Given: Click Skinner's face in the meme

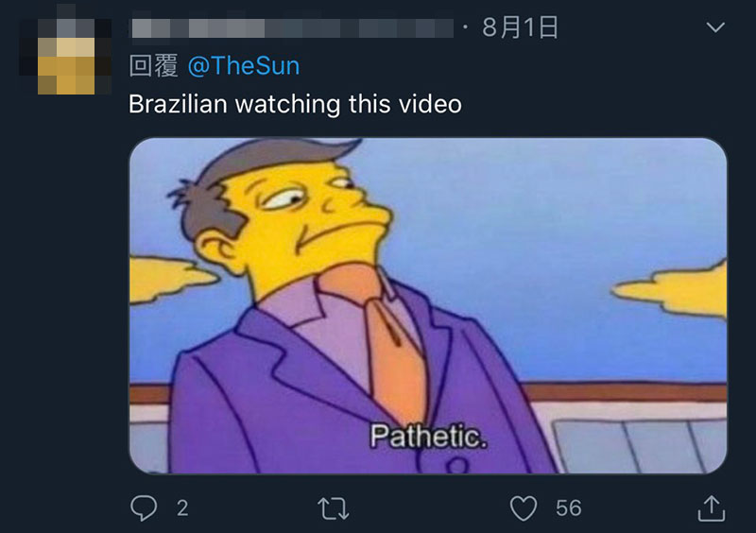Looking at the screenshot, I should coord(309,227).
